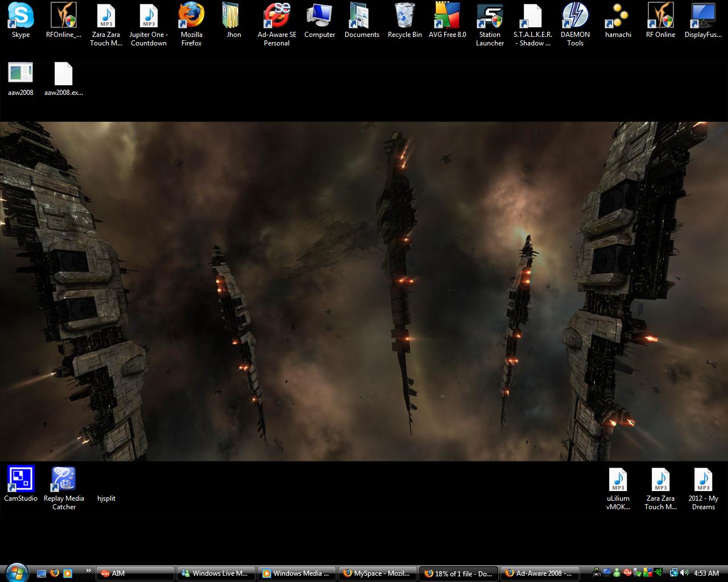Open the 18% of 1 file download window
728x582 pixels.
click(x=458, y=573)
